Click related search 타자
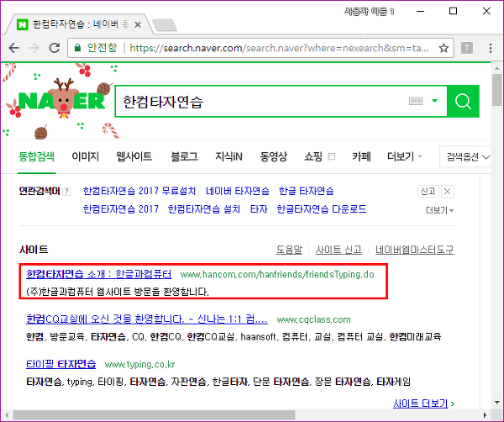 pos(259,209)
